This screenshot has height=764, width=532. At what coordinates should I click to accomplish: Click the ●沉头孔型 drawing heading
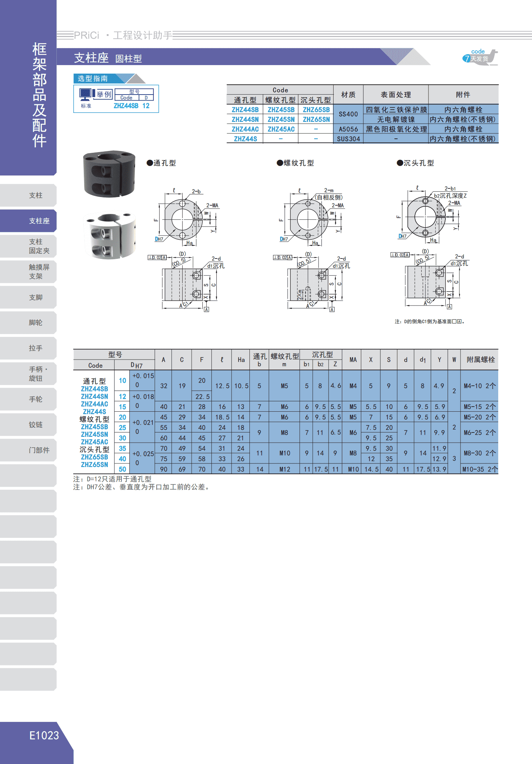point(415,163)
